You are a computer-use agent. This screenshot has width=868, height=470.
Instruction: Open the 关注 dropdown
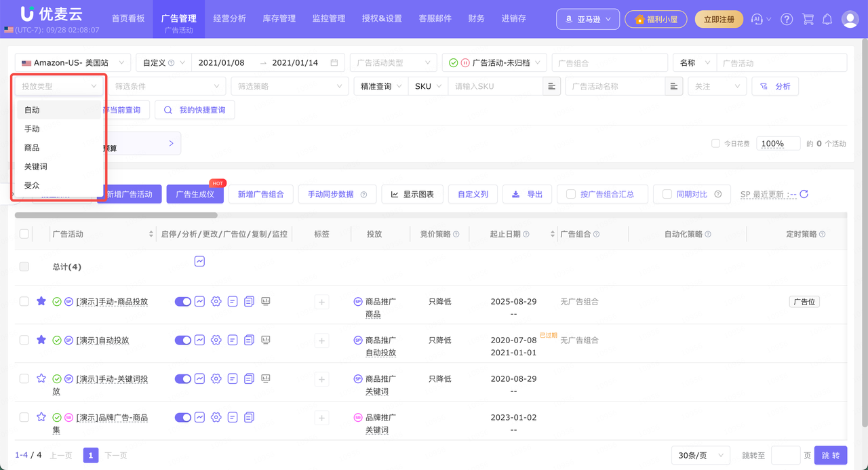coord(717,86)
